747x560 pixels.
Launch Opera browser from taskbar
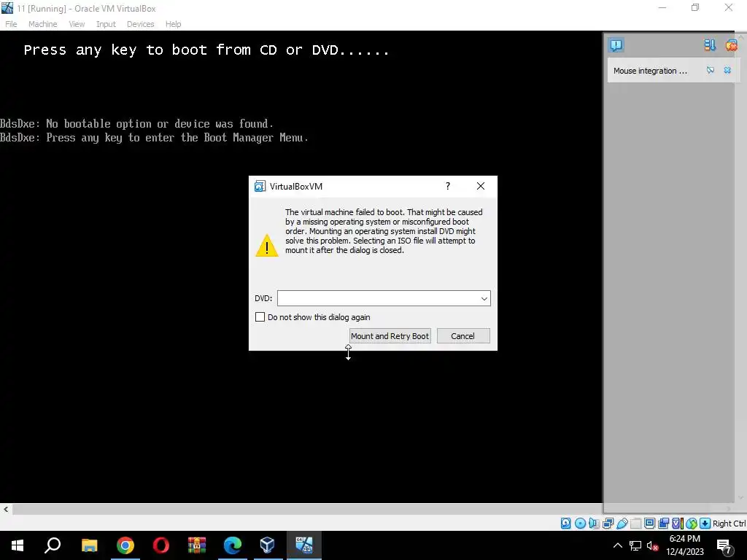click(161, 545)
